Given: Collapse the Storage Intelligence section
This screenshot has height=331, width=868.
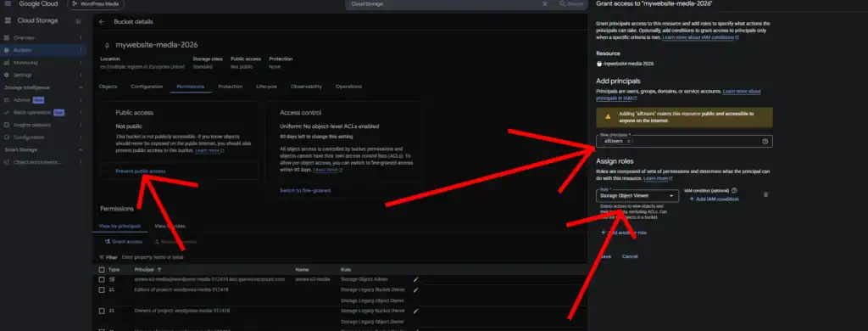Looking at the screenshot, I should pos(81,87).
